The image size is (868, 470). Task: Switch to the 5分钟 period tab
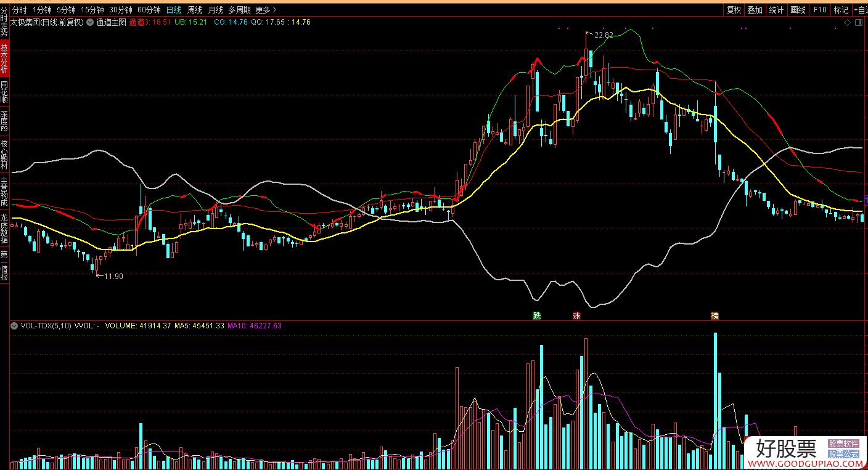click(x=66, y=10)
